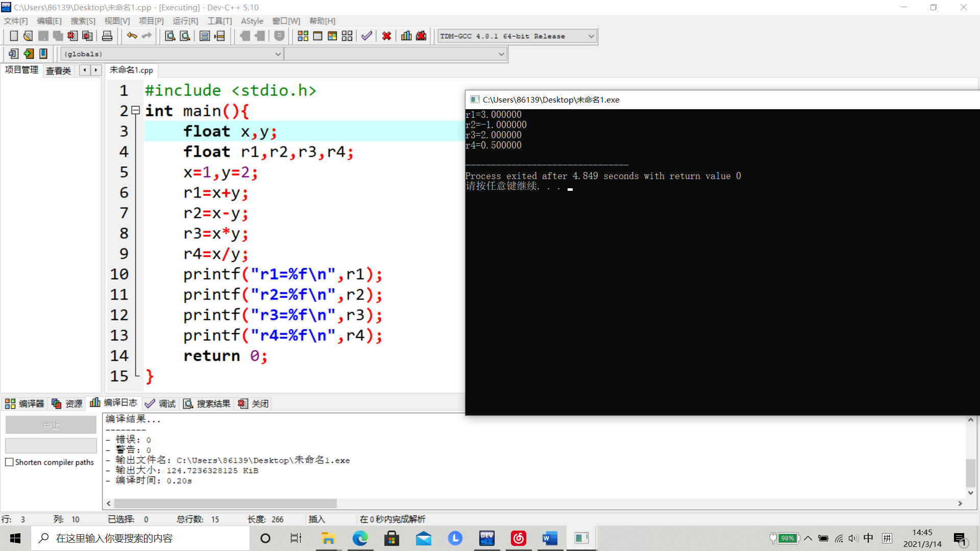Click the New file toolbar icon

pos(14,36)
